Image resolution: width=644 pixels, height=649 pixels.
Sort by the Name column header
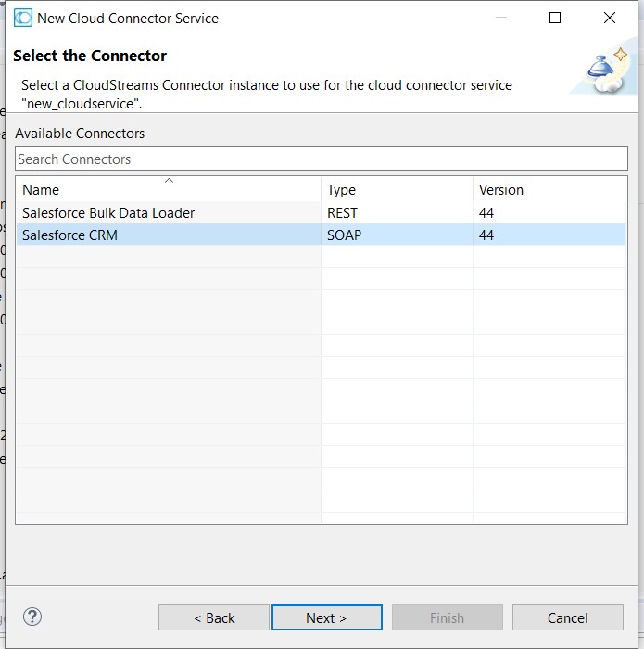(169, 189)
